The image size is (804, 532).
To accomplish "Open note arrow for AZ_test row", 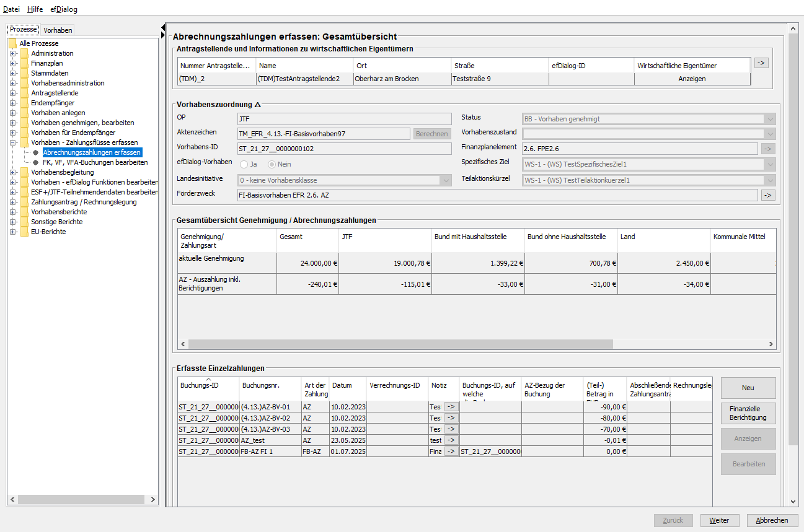I will (451, 440).
